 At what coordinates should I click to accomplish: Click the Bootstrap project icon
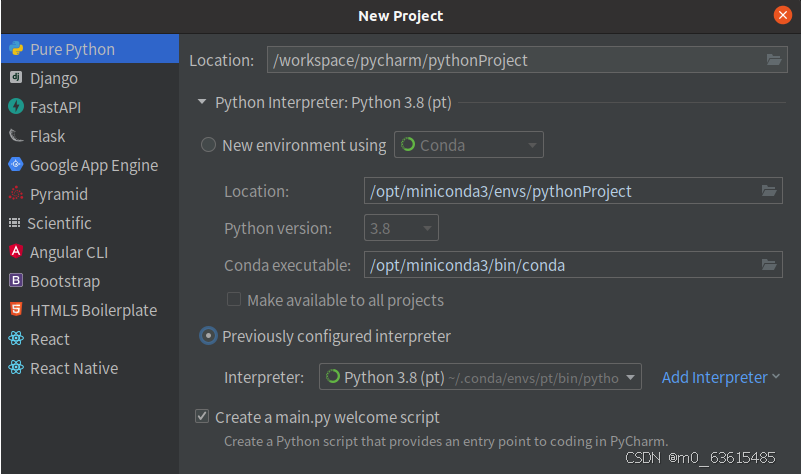point(16,281)
